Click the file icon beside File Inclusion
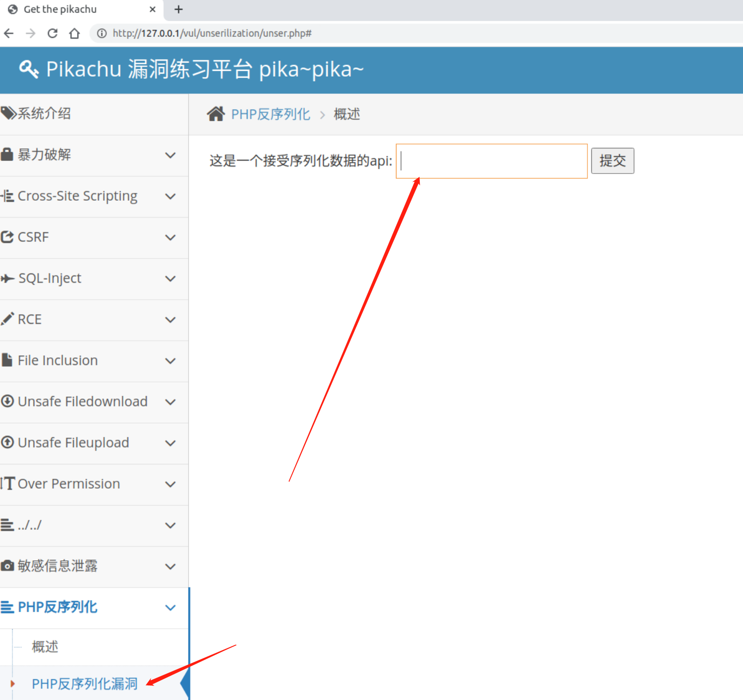This screenshot has width=743, height=700. tap(7, 360)
